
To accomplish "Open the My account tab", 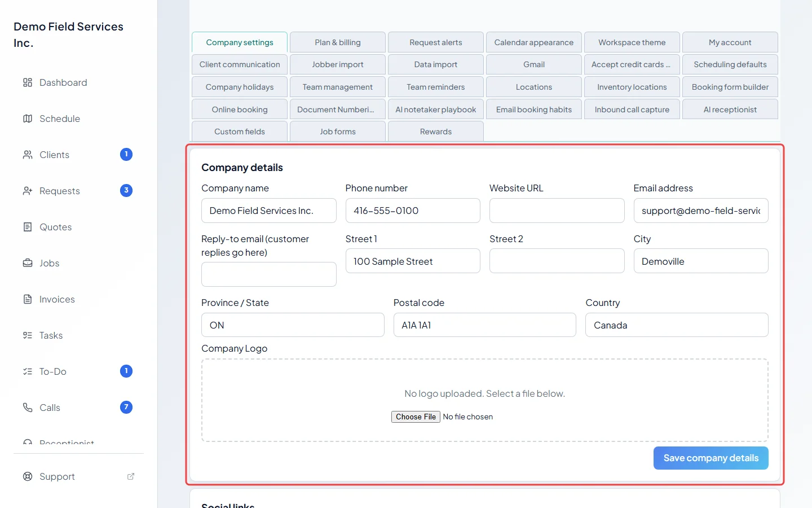I will click(730, 42).
